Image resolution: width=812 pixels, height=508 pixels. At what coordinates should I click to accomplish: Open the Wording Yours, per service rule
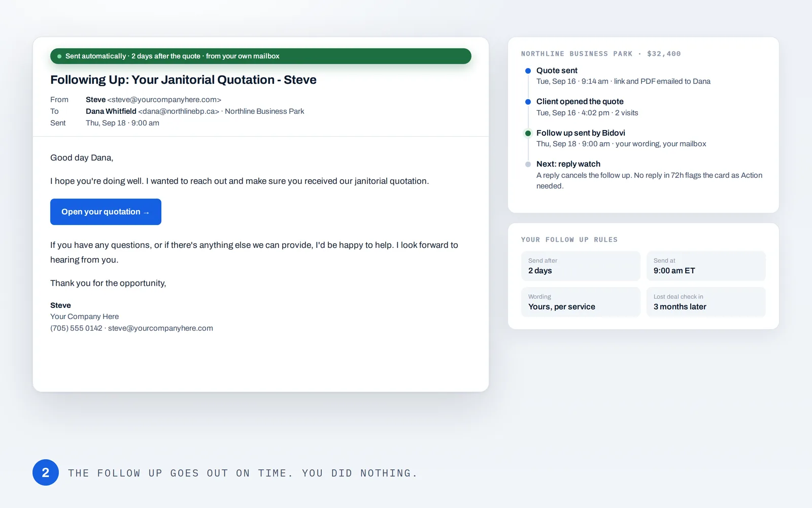581,302
